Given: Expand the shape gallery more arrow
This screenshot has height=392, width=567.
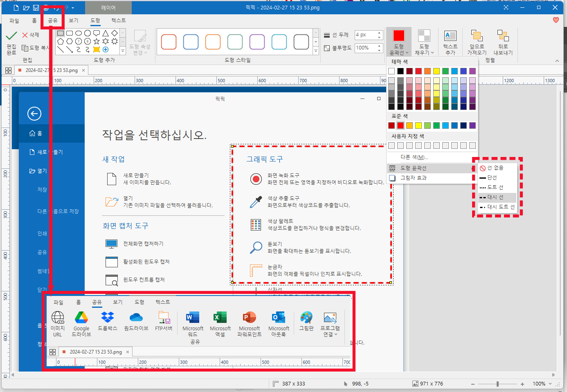Looking at the screenshot, I should tap(123, 51).
